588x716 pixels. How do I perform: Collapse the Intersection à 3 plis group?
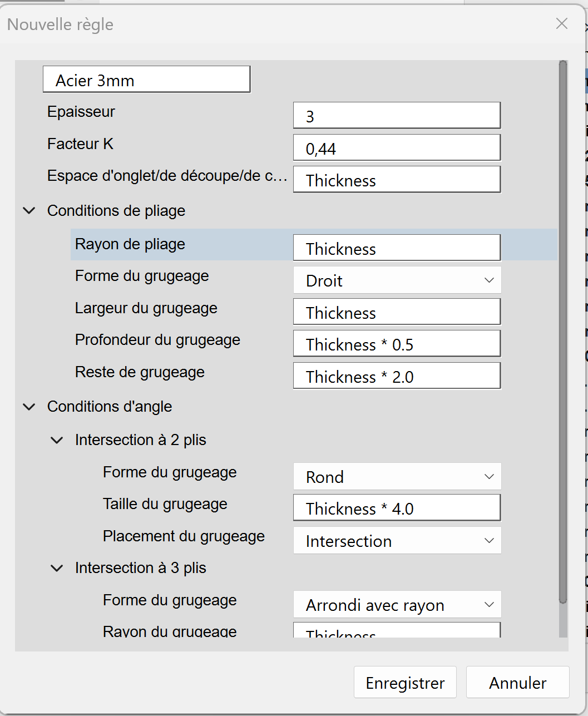click(57, 568)
